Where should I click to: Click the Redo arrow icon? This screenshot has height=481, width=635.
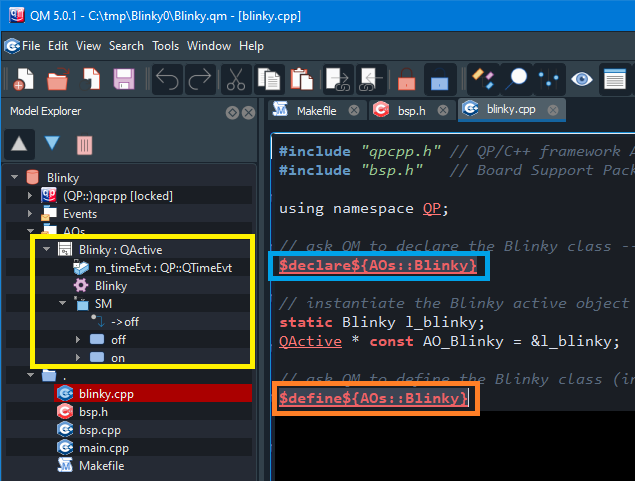click(x=200, y=79)
